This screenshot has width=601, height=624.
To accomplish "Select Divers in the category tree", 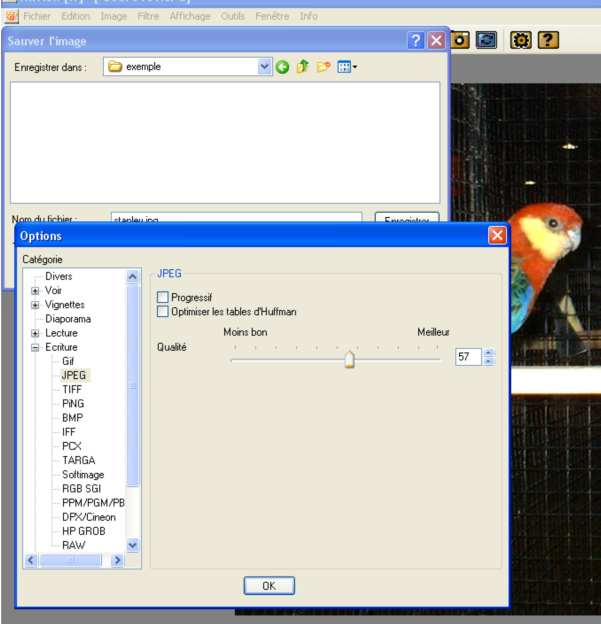I will click(59, 276).
